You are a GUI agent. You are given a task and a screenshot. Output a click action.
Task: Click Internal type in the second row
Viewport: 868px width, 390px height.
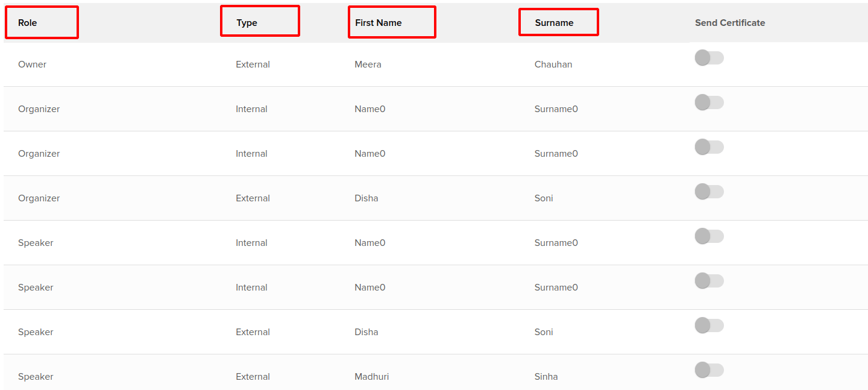click(x=251, y=109)
